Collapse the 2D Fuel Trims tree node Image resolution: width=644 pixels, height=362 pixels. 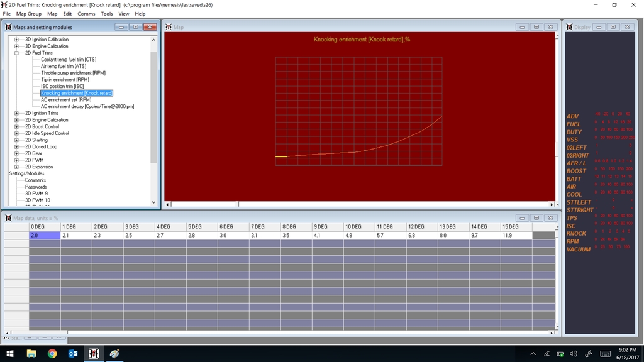click(x=16, y=53)
